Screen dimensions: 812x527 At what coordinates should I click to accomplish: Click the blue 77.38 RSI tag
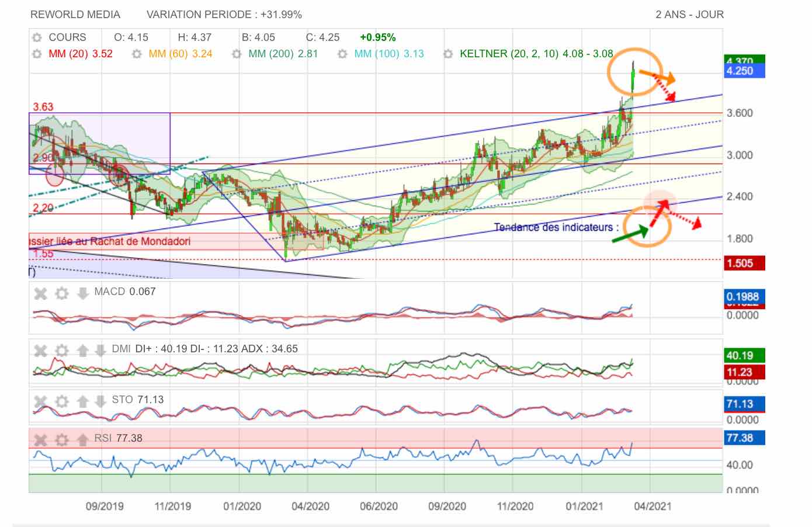tap(744, 438)
